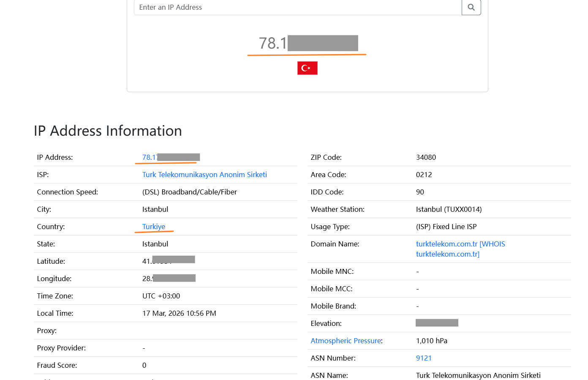Click the search magnifier button
This screenshot has width=588, height=380.
(x=471, y=7)
